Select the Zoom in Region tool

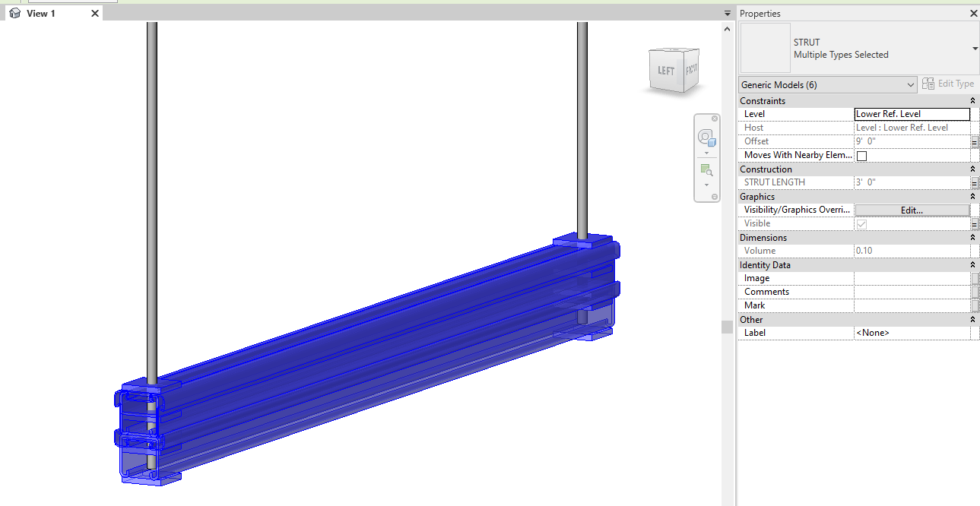pos(706,170)
